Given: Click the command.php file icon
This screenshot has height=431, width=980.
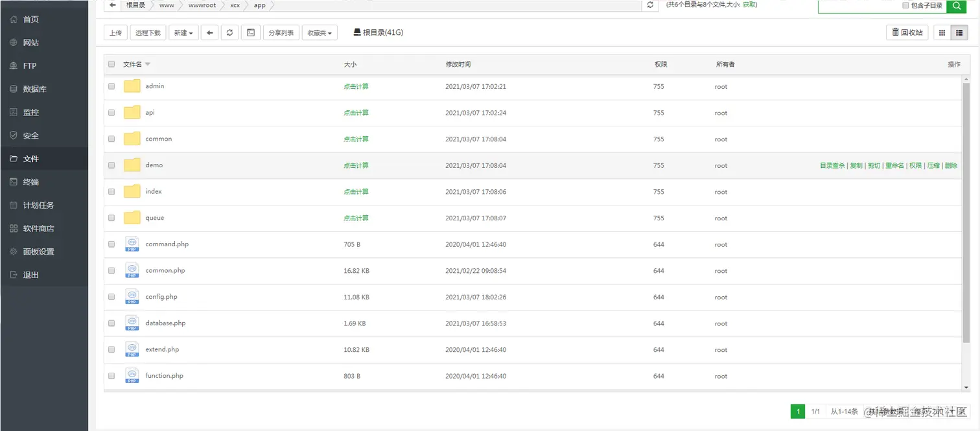Looking at the screenshot, I should point(132,244).
